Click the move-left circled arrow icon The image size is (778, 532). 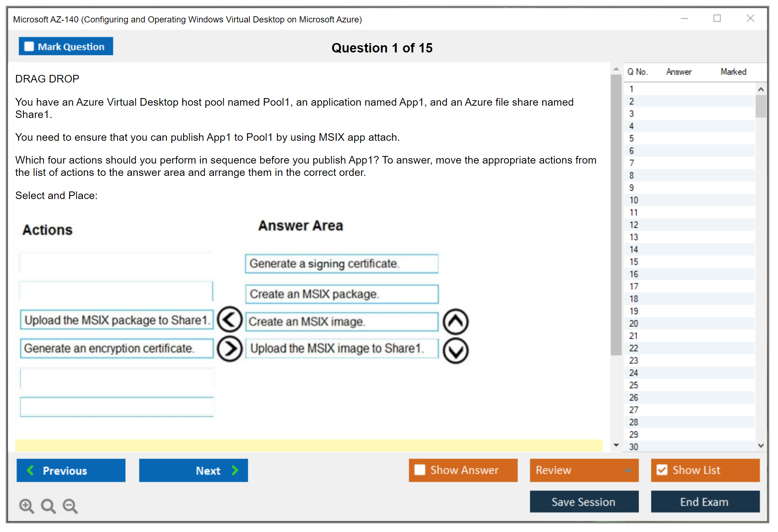click(229, 320)
